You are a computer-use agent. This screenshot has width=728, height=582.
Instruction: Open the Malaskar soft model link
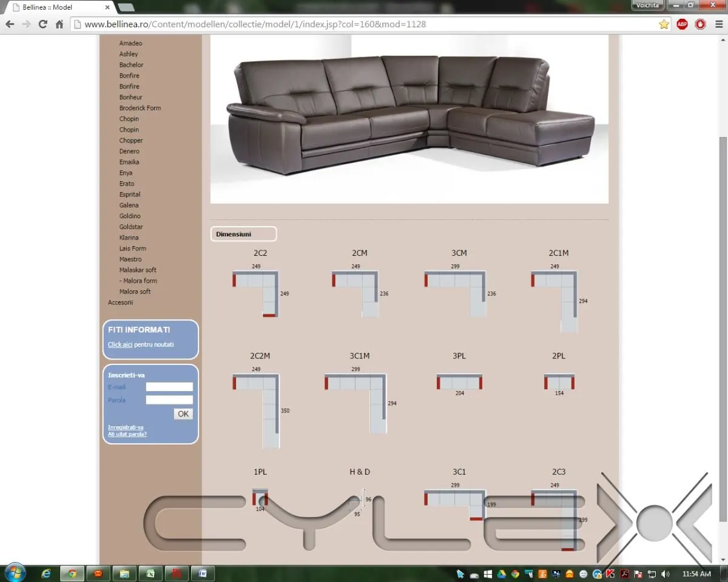click(x=138, y=270)
